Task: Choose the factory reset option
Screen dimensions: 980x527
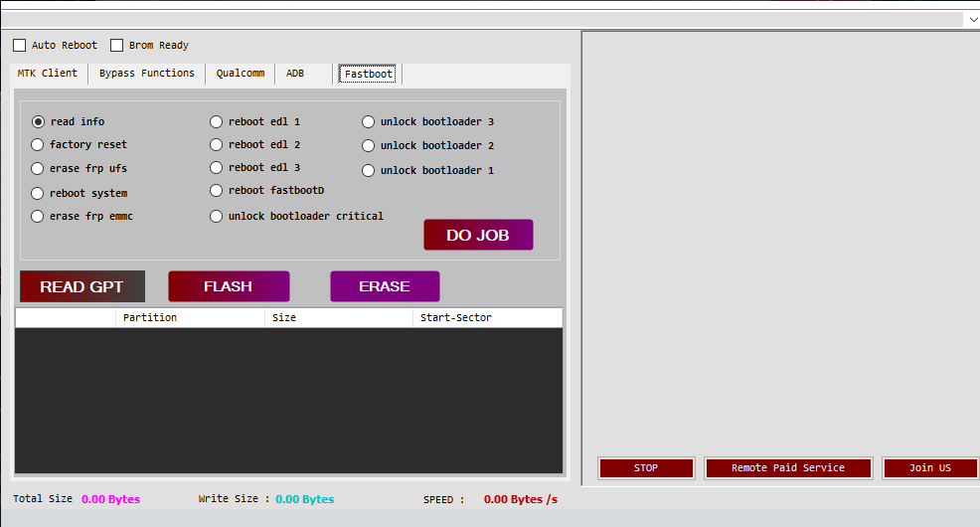Action: pos(39,145)
